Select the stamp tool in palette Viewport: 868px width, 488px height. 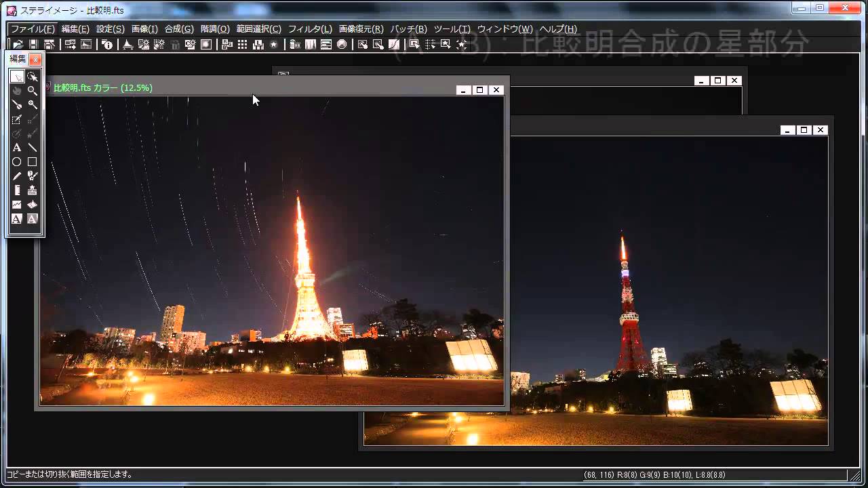pos(32,190)
